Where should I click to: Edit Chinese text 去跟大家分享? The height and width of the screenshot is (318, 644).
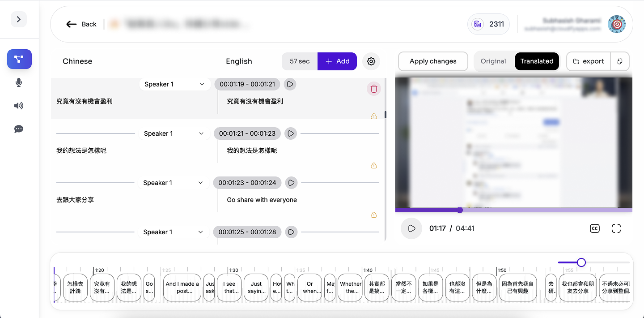[75, 200]
